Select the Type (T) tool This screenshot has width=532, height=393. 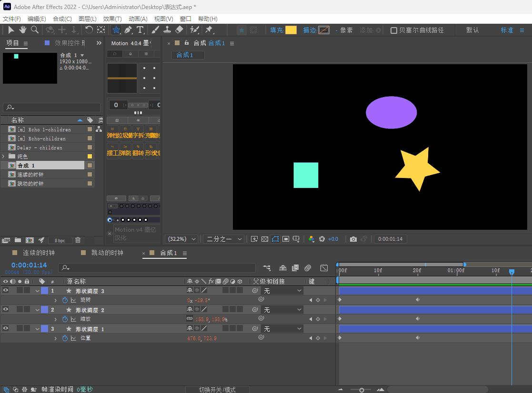(140, 30)
